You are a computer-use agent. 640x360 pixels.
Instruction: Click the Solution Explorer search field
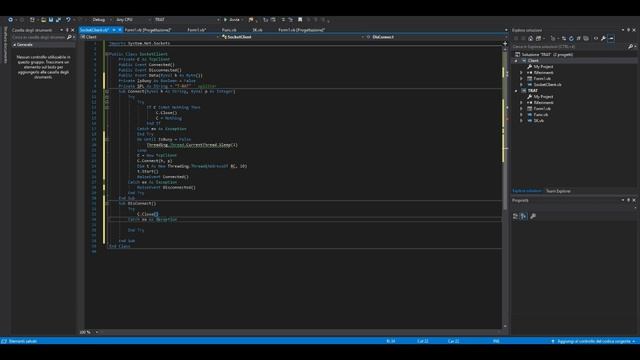[x=569, y=47]
